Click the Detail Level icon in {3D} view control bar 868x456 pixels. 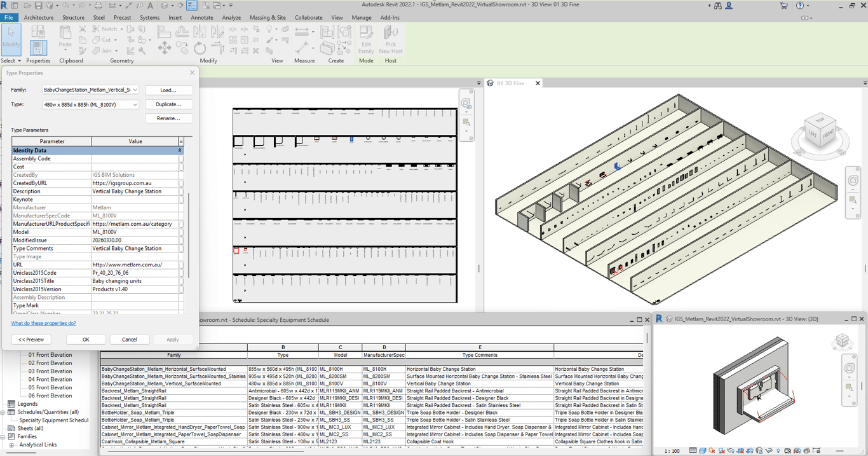tap(693, 451)
